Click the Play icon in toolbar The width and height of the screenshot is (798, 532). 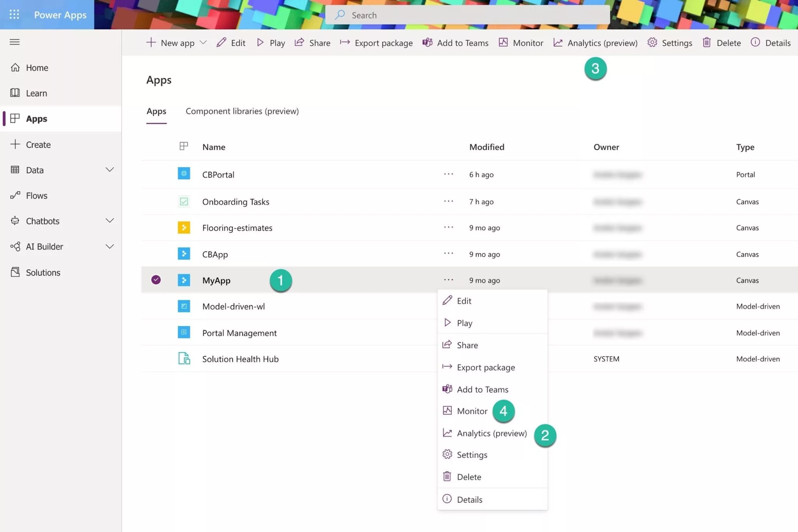[x=260, y=42]
